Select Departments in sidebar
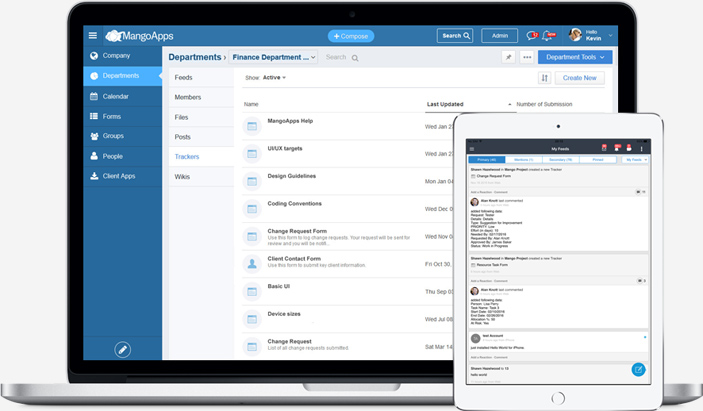Image resolution: width=703 pixels, height=411 pixels. click(122, 76)
